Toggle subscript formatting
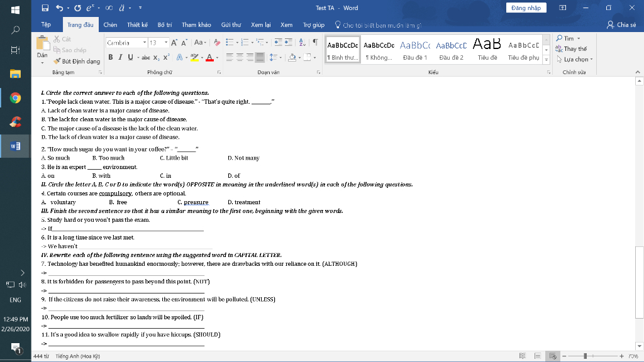This screenshot has width=644, height=362. pyautogui.click(x=156, y=58)
